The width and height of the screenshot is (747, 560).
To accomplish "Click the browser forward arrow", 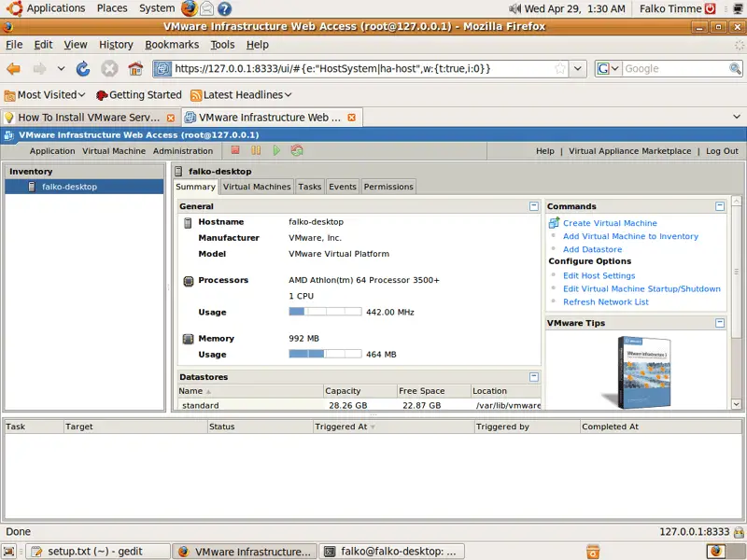I will (x=39, y=69).
